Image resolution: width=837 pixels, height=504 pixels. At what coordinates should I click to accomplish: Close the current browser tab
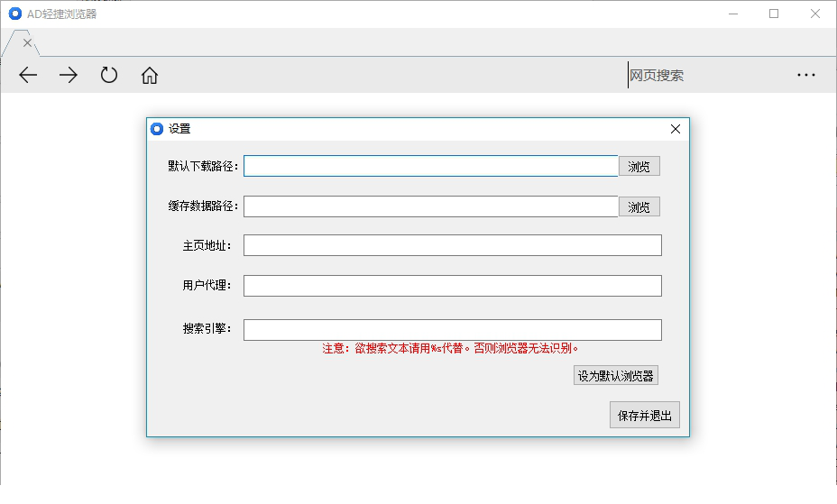coord(27,42)
